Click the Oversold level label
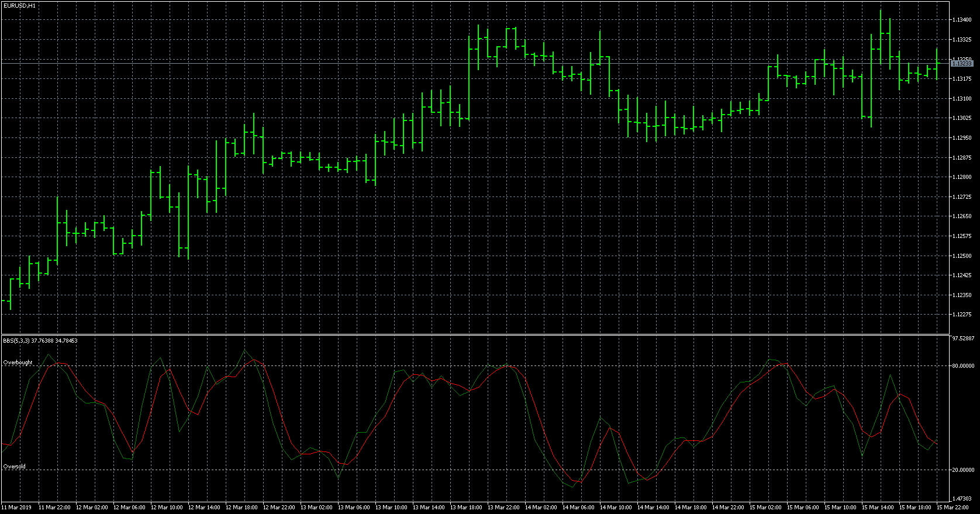Viewport: 980px width, 514px height. coord(14,467)
